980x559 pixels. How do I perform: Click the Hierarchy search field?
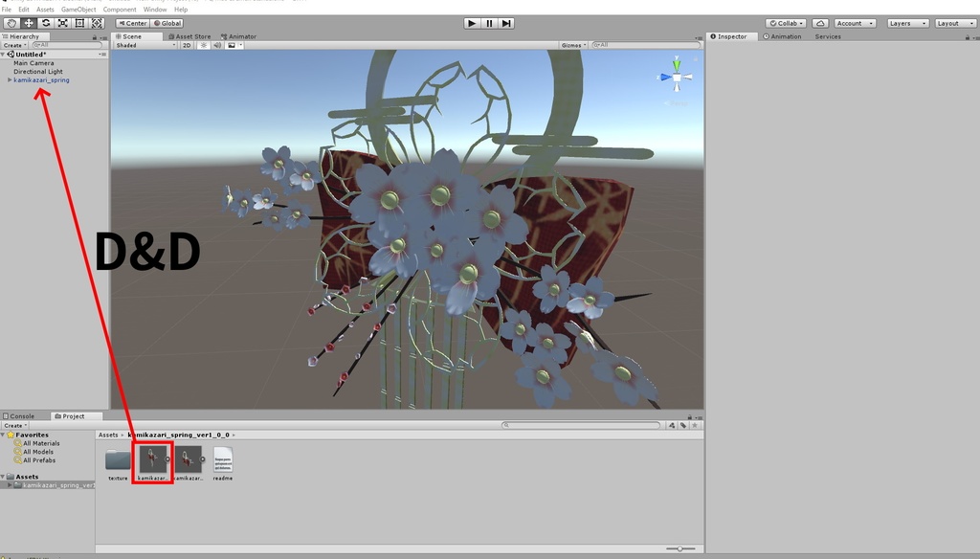67,45
